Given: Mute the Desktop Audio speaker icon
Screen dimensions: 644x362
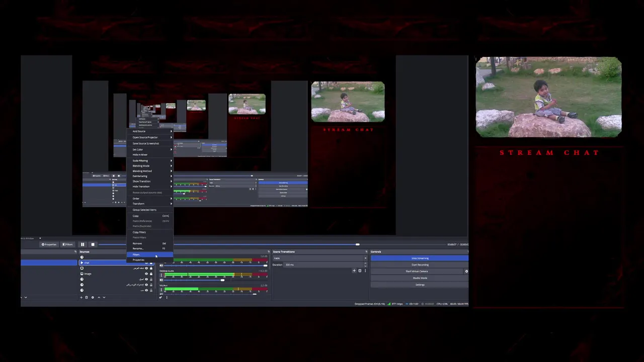Looking at the screenshot, I should click(161, 280).
